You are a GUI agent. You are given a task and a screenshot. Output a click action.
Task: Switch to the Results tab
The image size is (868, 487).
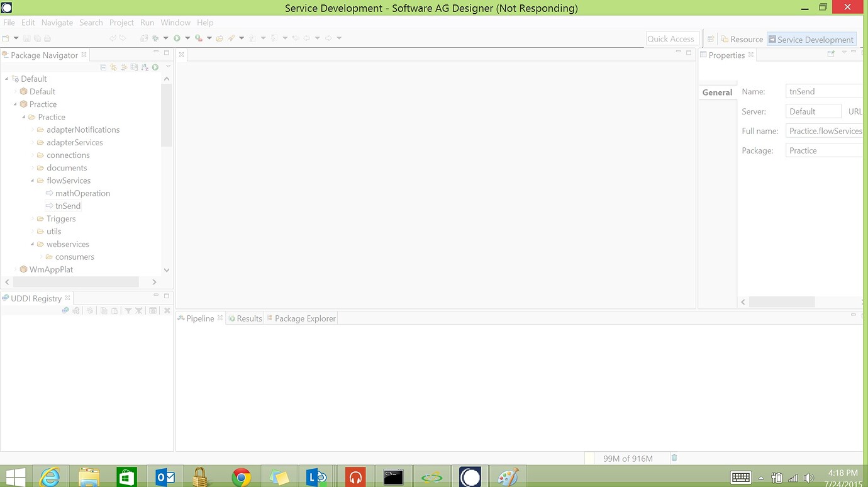pos(245,318)
